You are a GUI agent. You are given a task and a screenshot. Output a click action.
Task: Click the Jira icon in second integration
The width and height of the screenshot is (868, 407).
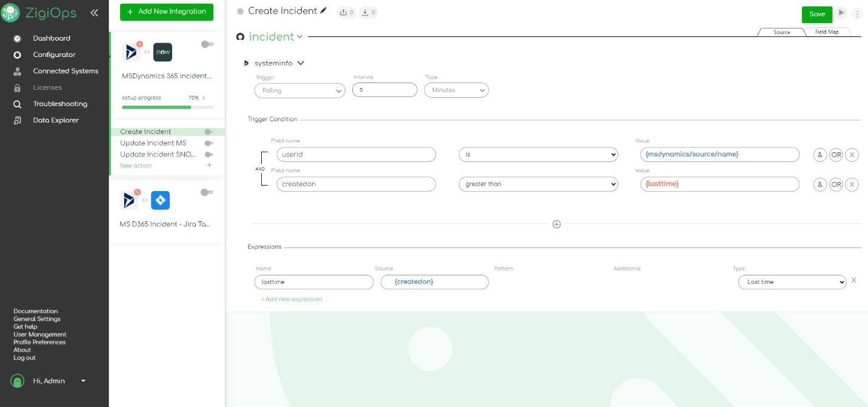coord(161,200)
